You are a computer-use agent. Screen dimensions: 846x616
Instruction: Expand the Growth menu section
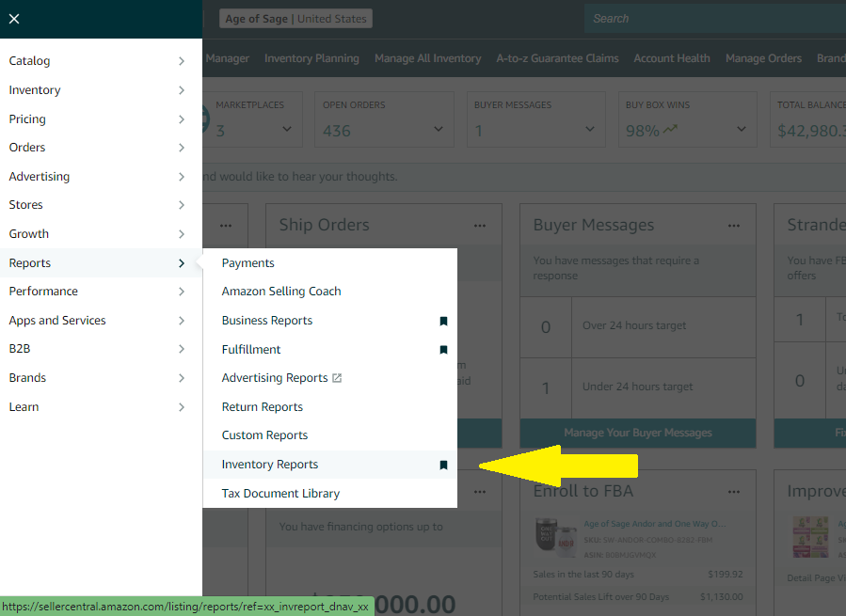(101, 234)
